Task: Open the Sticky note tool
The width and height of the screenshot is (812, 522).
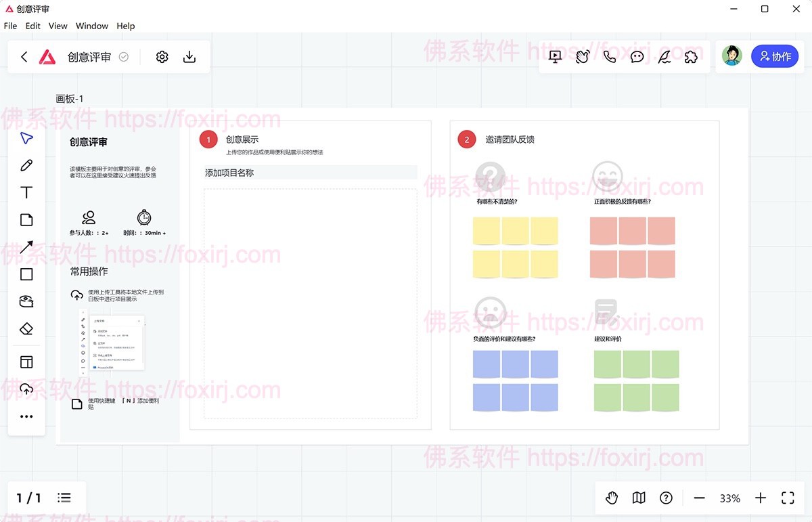Action: coord(26,301)
